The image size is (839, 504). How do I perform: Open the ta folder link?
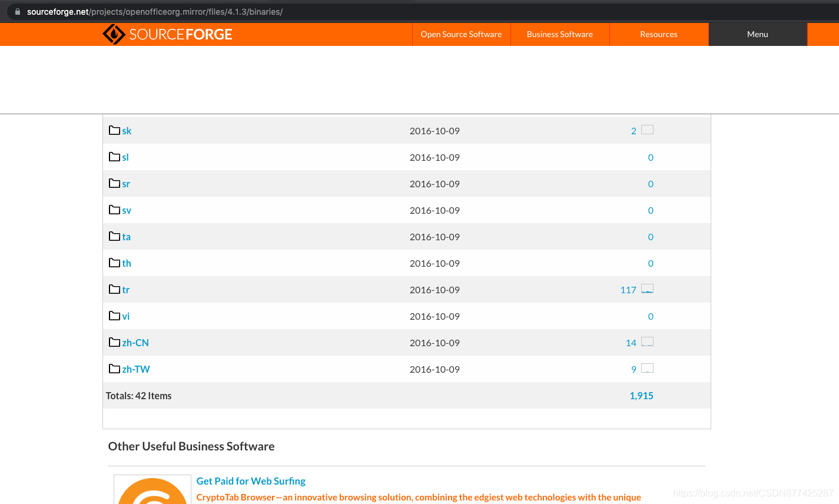[127, 237]
